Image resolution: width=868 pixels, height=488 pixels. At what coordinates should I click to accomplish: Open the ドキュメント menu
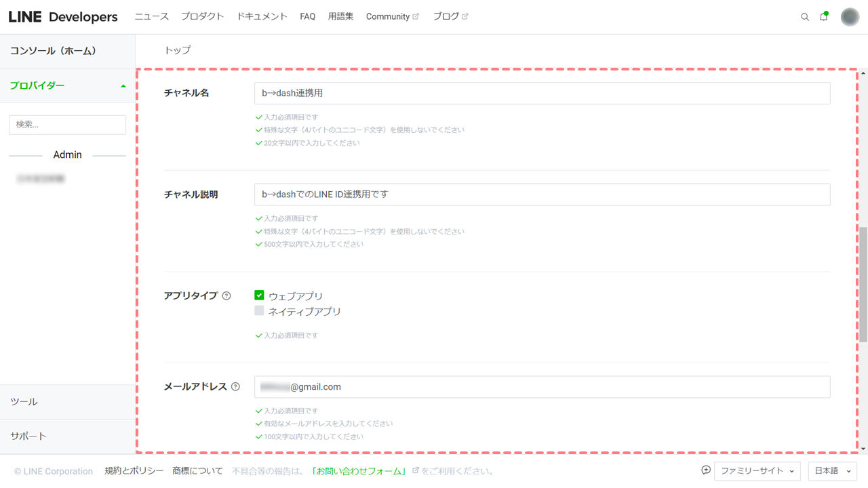(262, 16)
